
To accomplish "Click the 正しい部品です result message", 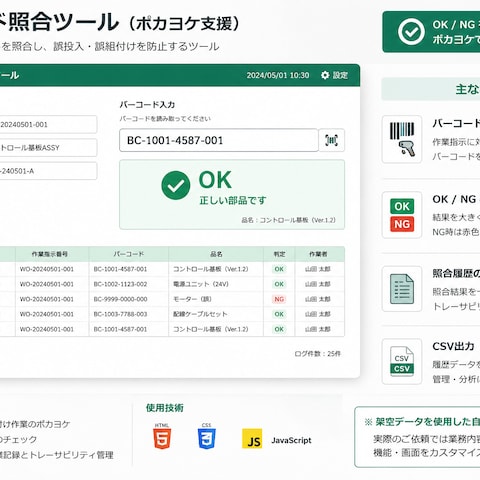I will click(x=233, y=200).
